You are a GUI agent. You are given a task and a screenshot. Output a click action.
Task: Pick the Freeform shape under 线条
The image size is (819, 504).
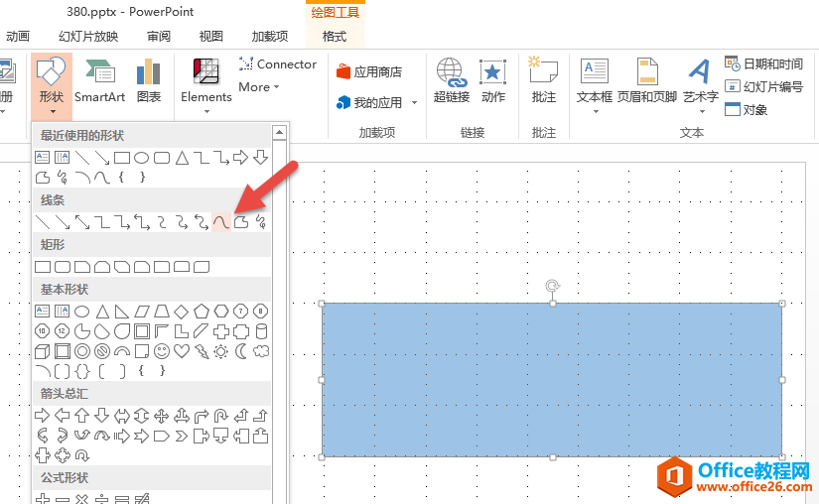click(240, 221)
